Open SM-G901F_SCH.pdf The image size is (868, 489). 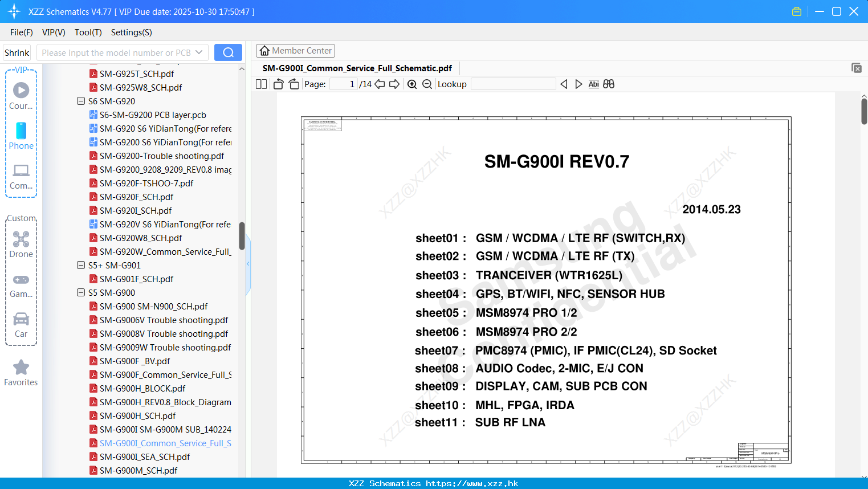[136, 279]
